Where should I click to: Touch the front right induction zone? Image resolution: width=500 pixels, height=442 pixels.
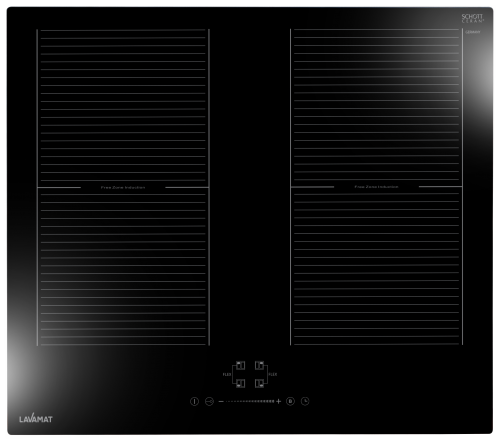click(376, 267)
